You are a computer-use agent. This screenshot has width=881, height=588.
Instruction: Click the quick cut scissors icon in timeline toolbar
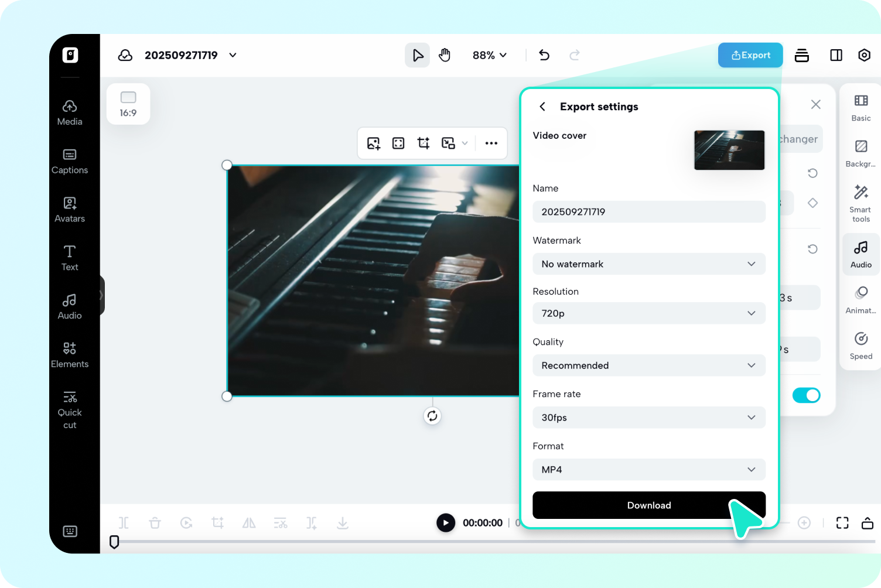coord(281,523)
